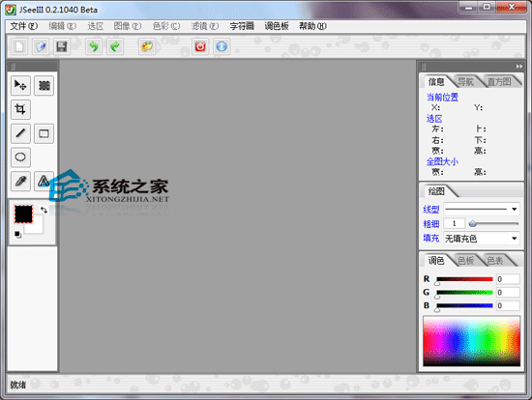
Task: Open the 文件 (F) menu
Action: pyautogui.click(x=24, y=26)
